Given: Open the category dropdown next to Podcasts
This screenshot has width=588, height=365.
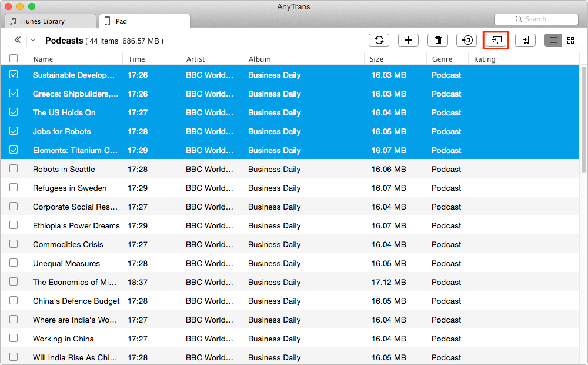Looking at the screenshot, I should point(33,40).
